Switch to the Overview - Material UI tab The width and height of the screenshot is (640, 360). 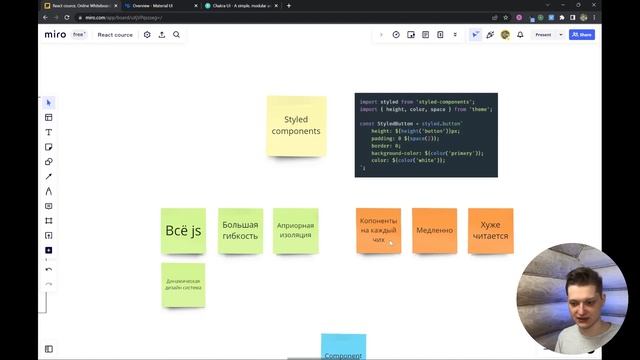click(160, 6)
